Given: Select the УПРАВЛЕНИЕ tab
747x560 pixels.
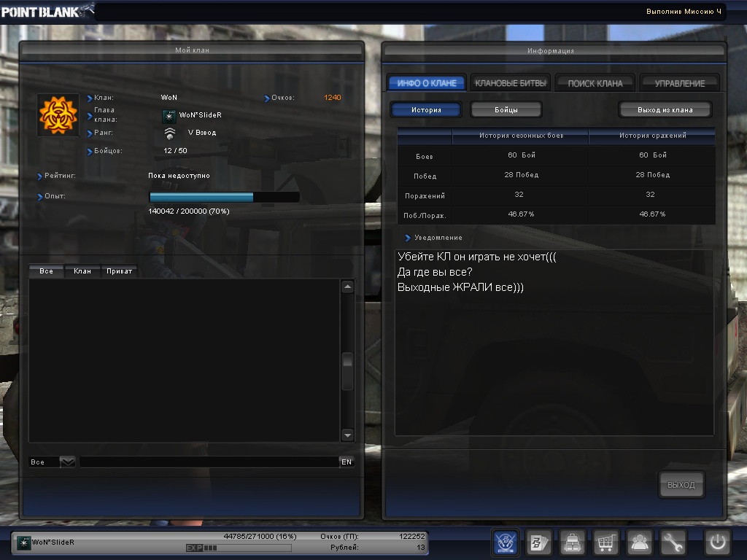Looking at the screenshot, I should click(x=679, y=83).
